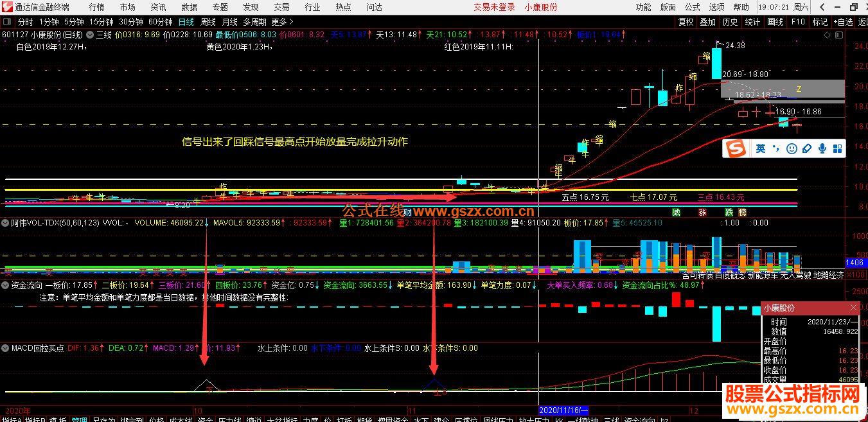
Task: Open the 行业 menu
Action: (312, 7)
